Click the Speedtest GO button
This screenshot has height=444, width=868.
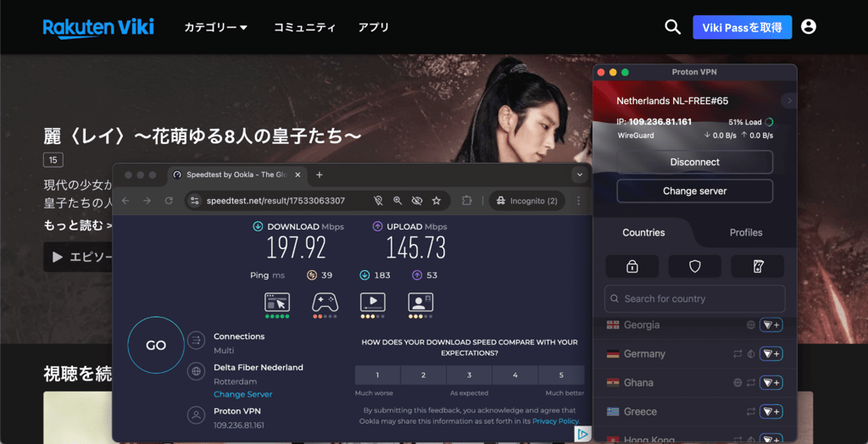(x=156, y=346)
